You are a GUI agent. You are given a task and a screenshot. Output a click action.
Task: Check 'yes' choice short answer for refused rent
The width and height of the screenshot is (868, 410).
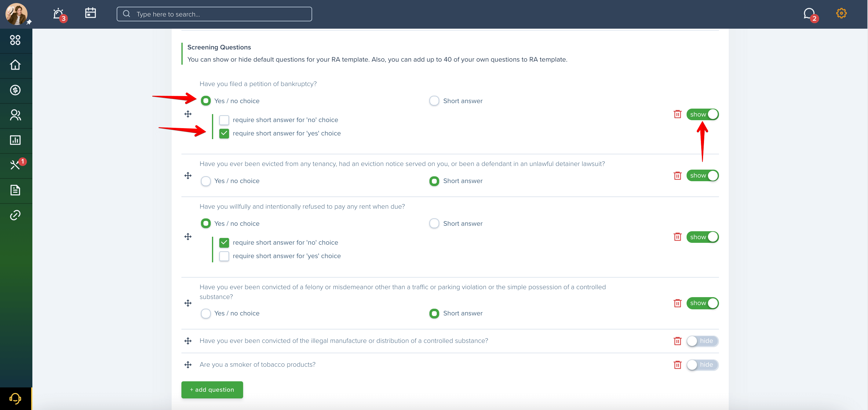pos(224,256)
